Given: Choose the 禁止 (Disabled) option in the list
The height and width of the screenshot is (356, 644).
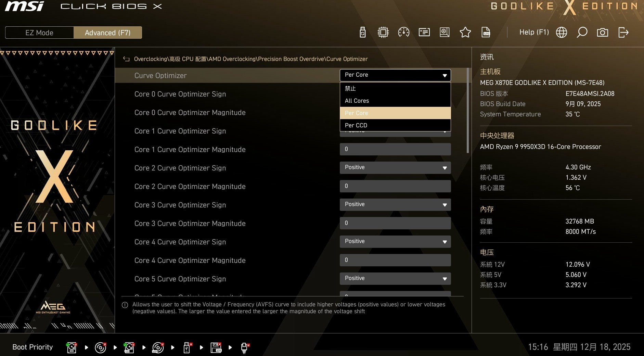Looking at the screenshot, I should 395,89.
